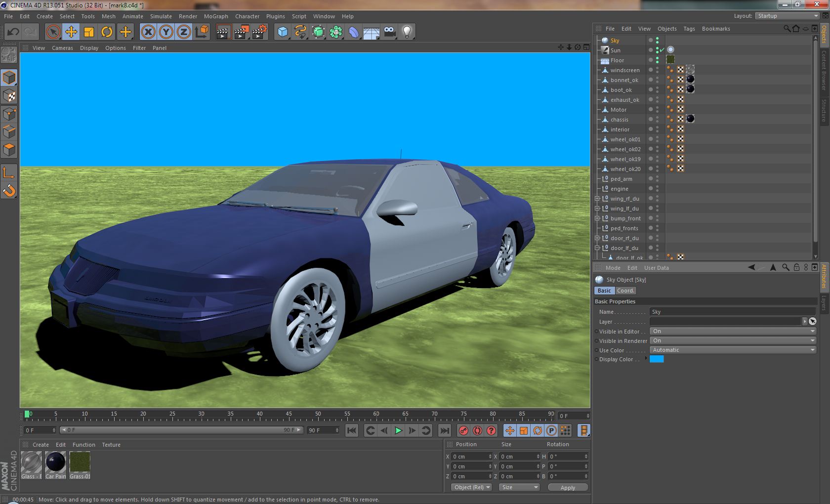Open the MoGraph menu
The width and height of the screenshot is (830, 504).
[x=216, y=16]
